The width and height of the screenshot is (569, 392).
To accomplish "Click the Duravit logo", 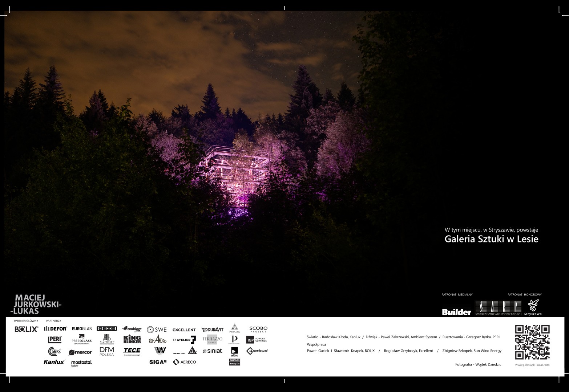I will (x=212, y=329).
